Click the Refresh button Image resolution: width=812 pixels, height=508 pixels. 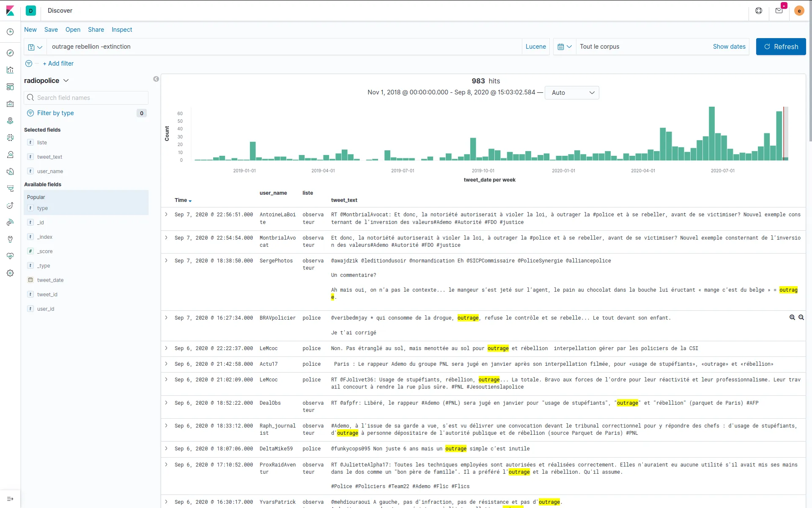pos(781,47)
